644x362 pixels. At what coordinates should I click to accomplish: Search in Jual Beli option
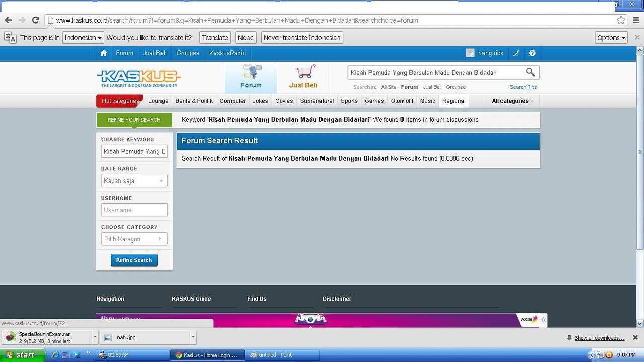pyautogui.click(x=432, y=87)
